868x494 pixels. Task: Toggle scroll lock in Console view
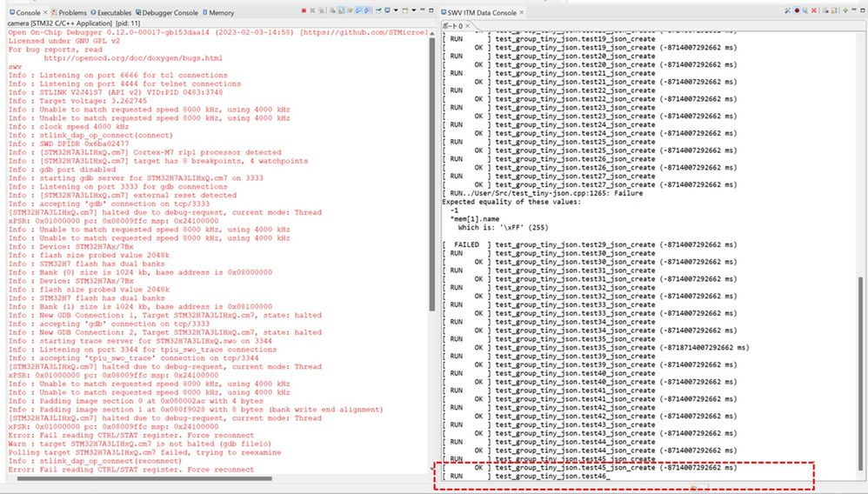coord(342,10)
